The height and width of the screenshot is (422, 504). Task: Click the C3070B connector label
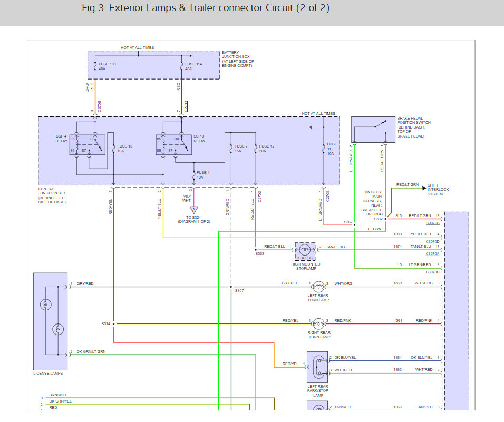click(433, 223)
